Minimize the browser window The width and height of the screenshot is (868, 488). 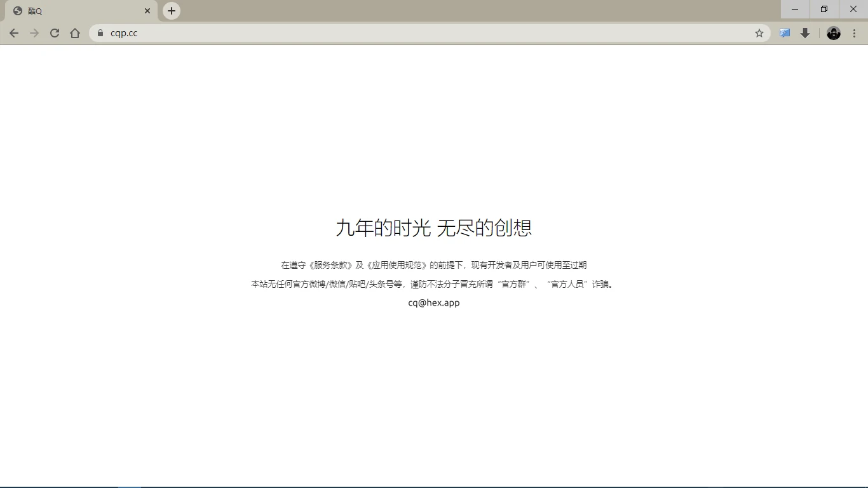pyautogui.click(x=795, y=10)
